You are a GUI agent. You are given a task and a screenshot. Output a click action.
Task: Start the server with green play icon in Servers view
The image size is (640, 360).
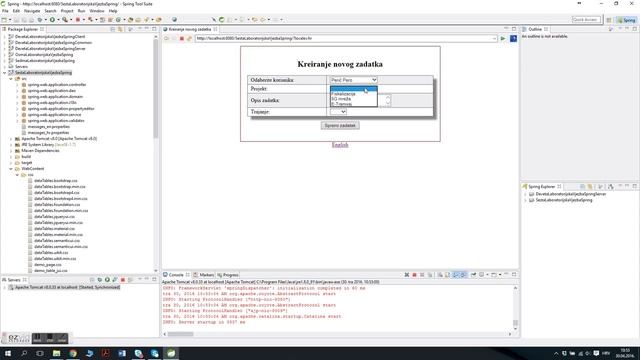(107, 280)
